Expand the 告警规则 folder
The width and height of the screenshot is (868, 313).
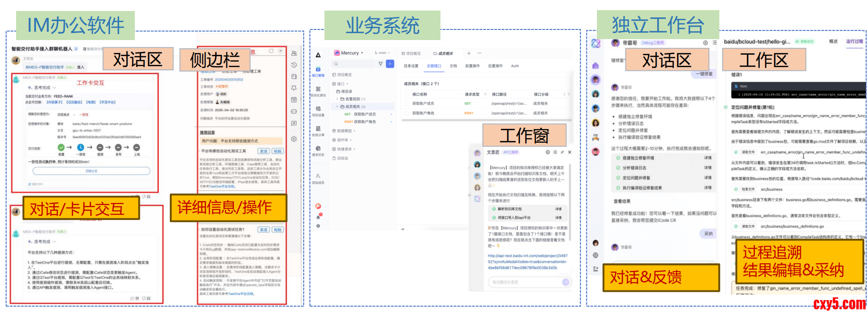(337, 99)
